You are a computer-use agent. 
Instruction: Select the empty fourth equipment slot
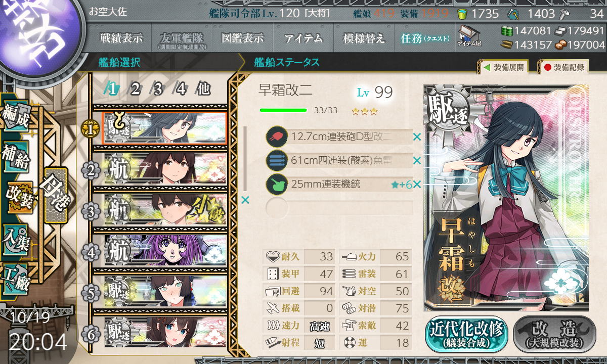(x=339, y=208)
